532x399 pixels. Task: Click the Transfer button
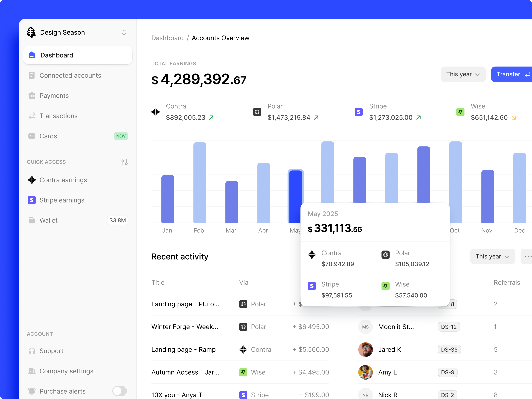coord(512,74)
